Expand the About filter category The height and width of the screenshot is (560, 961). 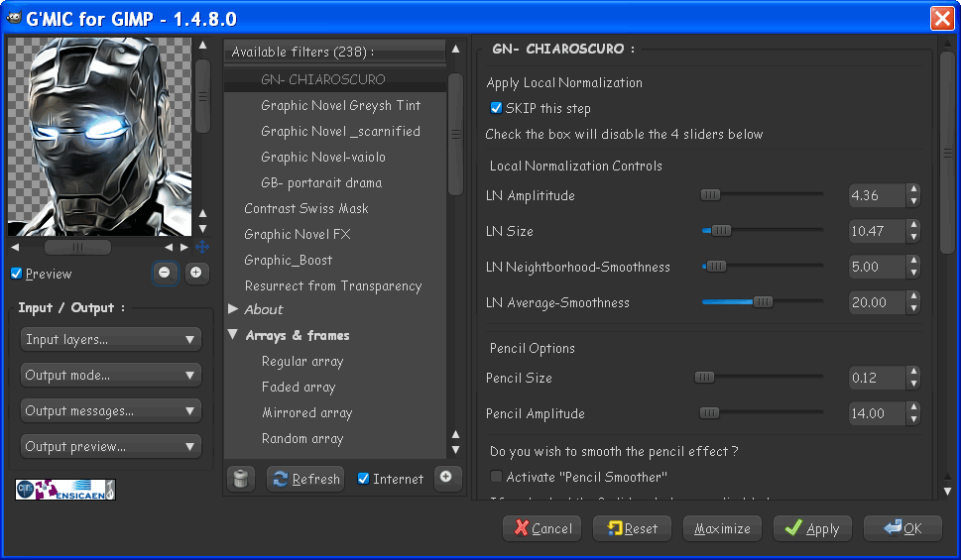coord(233,309)
